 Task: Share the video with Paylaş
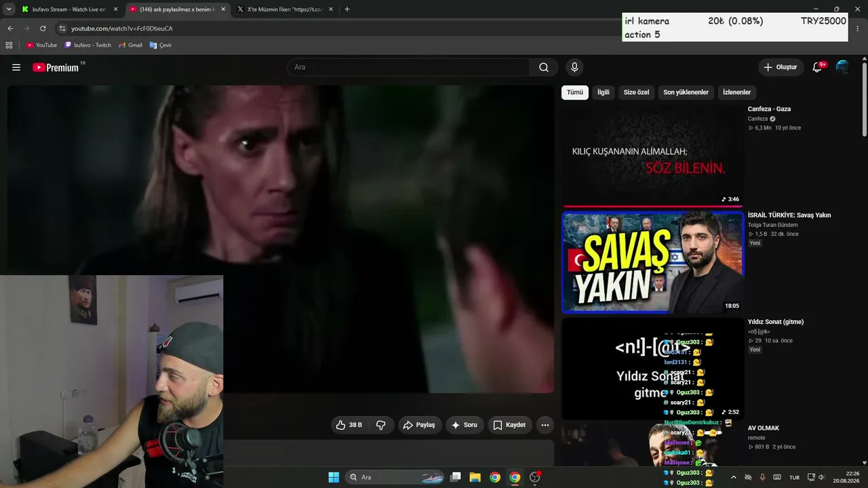[x=419, y=425]
